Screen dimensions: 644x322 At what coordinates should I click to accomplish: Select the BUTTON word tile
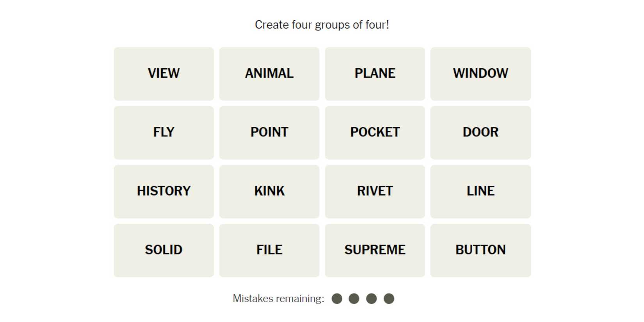pyautogui.click(x=480, y=250)
